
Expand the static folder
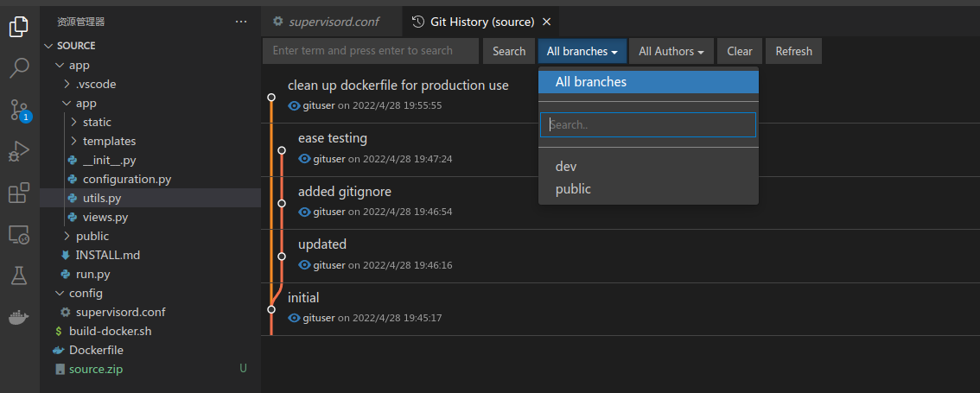[x=96, y=122]
